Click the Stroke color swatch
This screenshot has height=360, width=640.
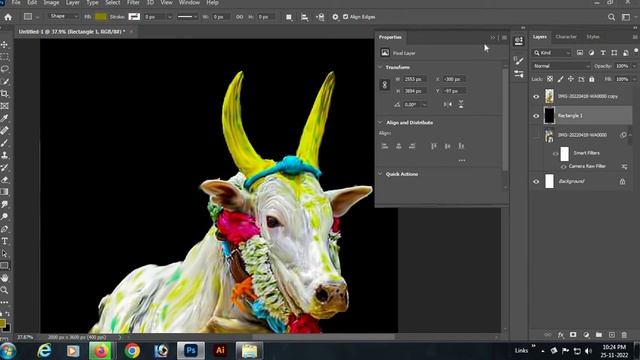[x=134, y=17]
